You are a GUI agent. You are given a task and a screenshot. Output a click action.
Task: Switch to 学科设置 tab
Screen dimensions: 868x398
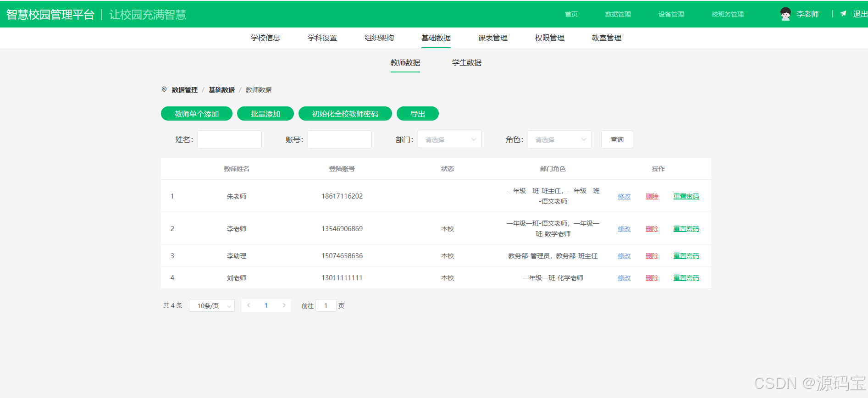(322, 38)
